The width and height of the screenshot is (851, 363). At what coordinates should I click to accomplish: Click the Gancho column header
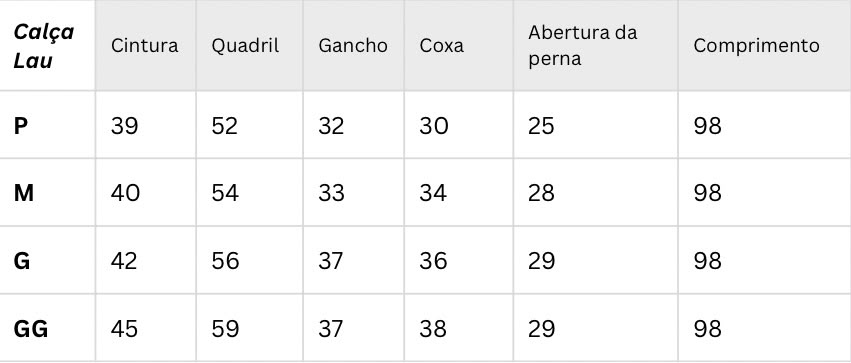pyautogui.click(x=353, y=46)
